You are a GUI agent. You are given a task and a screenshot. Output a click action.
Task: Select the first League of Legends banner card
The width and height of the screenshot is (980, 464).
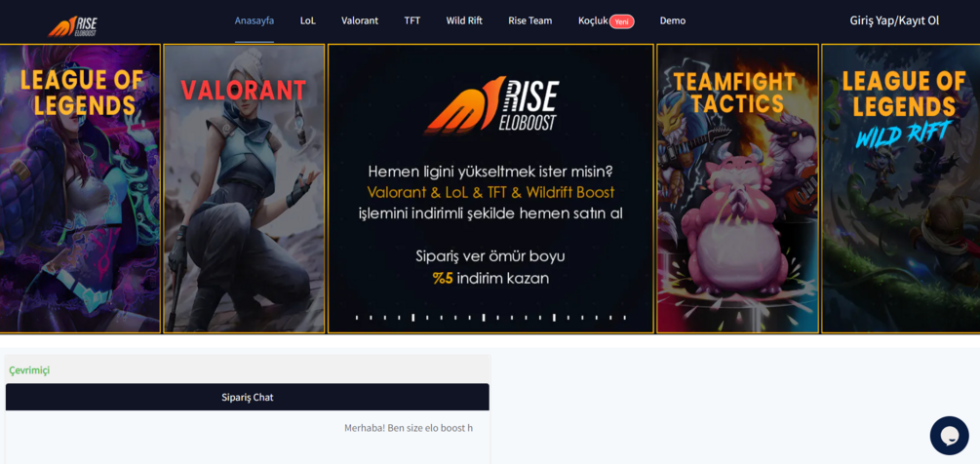coord(80,188)
